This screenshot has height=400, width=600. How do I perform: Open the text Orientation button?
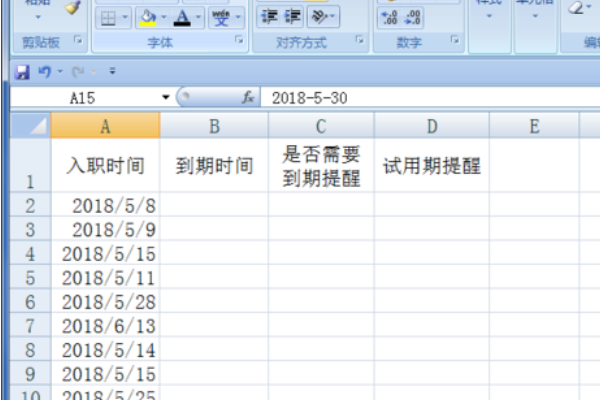(323, 17)
